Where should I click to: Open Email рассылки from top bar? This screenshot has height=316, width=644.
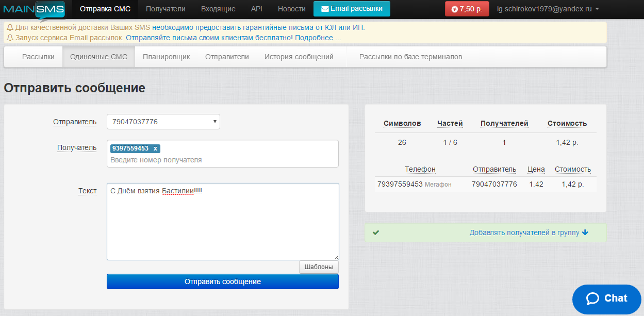coord(352,9)
